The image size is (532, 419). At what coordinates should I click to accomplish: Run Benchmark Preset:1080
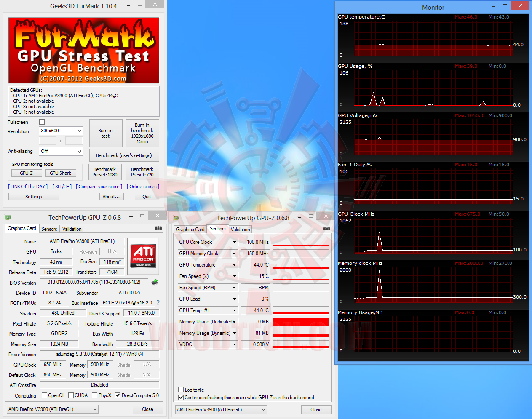click(x=105, y=172)
